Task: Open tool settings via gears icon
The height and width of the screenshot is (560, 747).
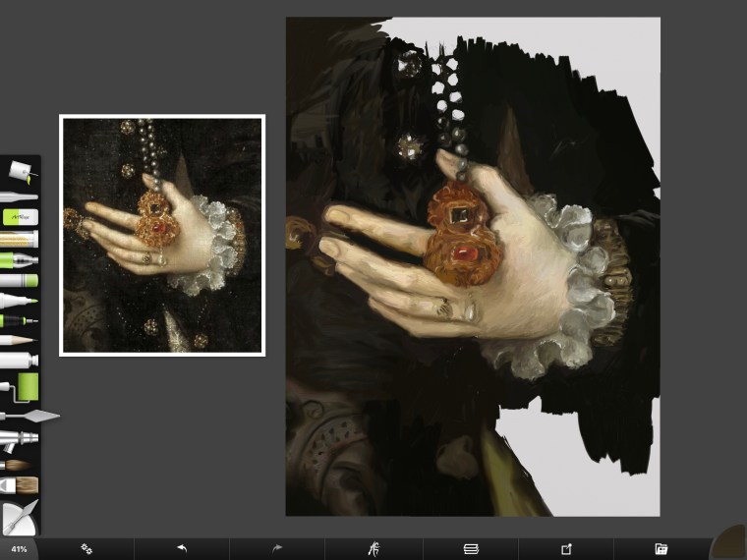Action: click(86, 549)
